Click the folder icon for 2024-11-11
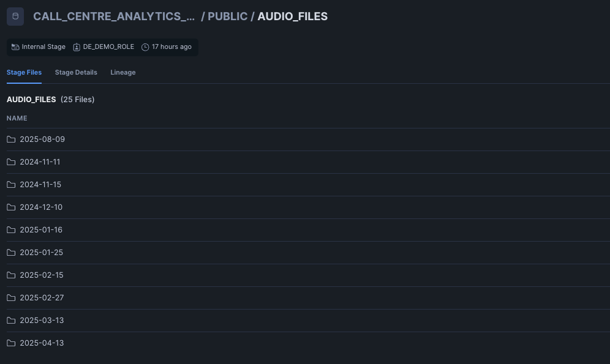This screenshot has height=364, width=610. click(11, 162)
